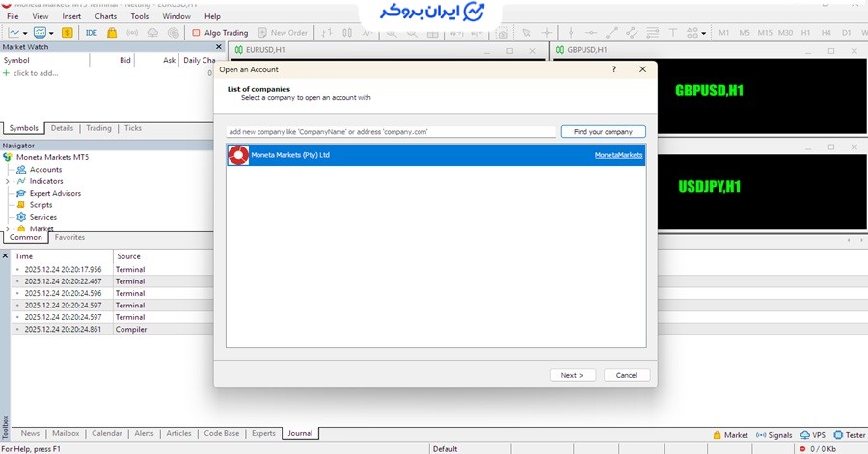Open VPS from the status bar
868x454 pixels.
click(x=813, y=435)
